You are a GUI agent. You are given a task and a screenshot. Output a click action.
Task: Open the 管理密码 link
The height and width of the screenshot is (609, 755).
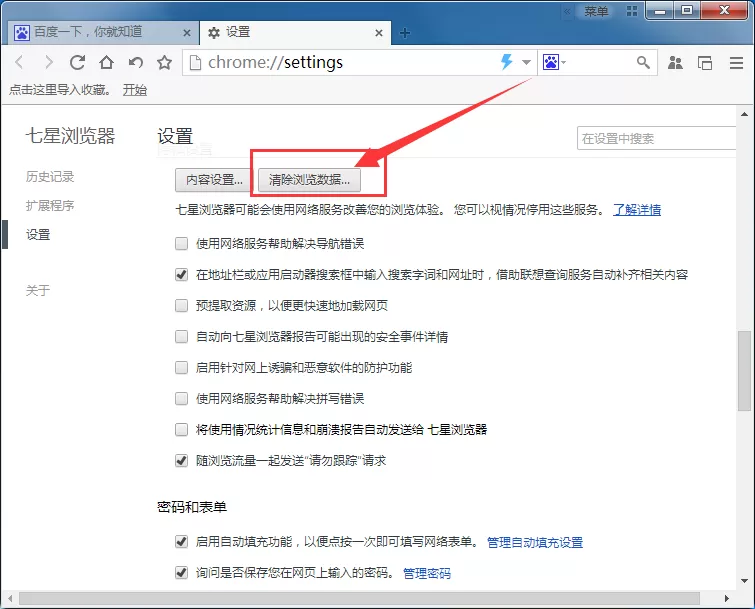coord(427,573)
